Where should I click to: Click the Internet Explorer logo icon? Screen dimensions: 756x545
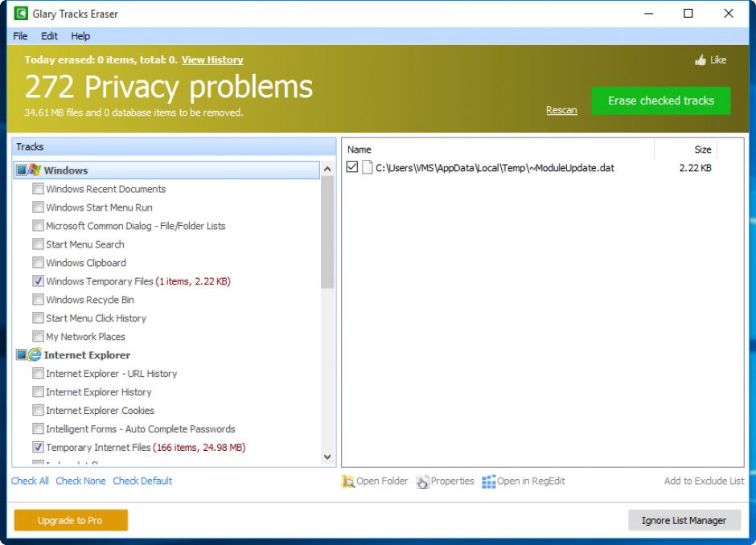(35, 354)
